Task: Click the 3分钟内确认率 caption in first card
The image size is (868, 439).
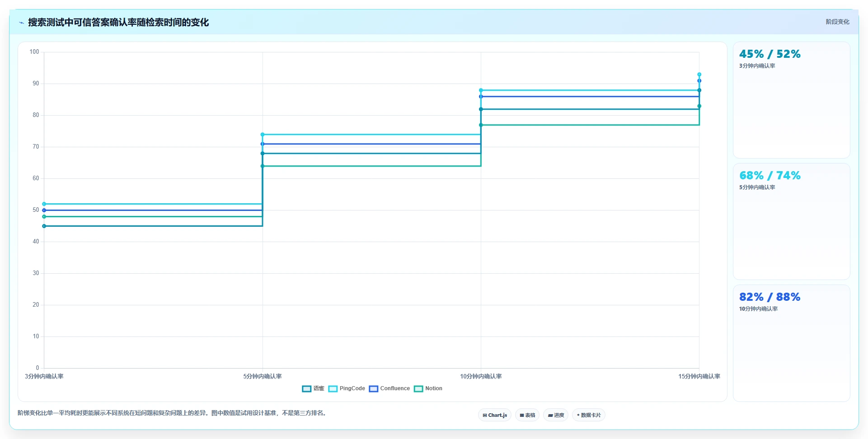Action: (x=757, y=66)
